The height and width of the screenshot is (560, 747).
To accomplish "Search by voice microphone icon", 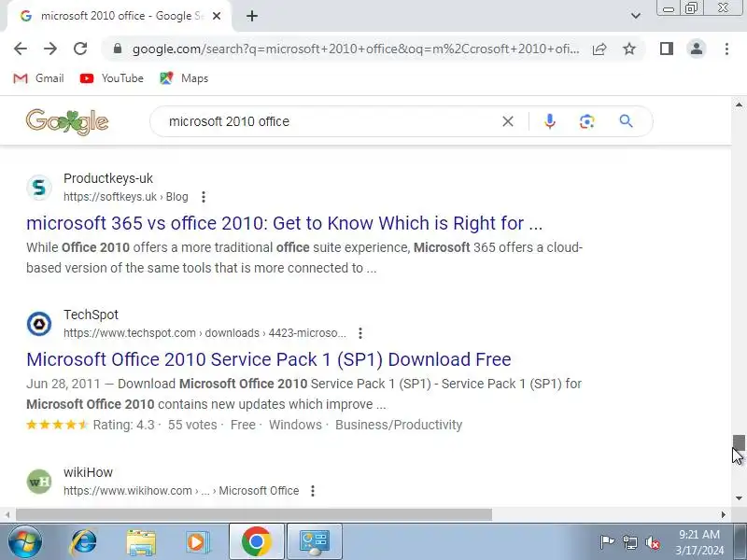I will (x=550, y=121).
